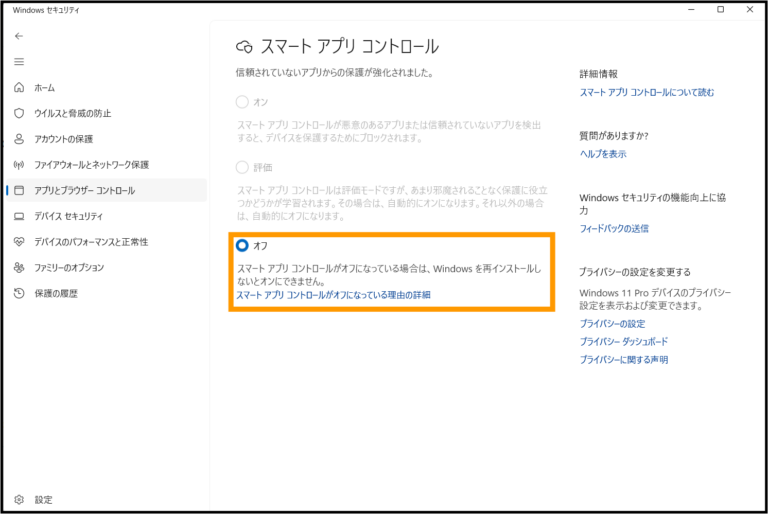Minimize the Windows セキュリティ window
The height and width of the screenshot is (514, 768).
692,9
